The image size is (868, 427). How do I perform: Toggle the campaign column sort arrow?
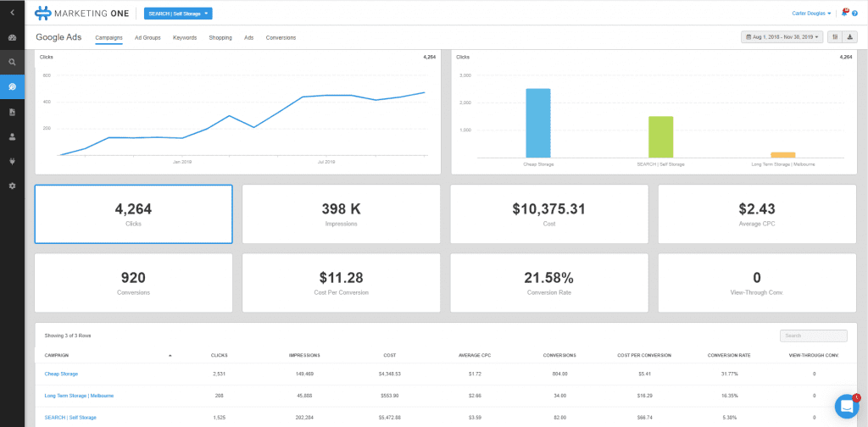(170, 355)
